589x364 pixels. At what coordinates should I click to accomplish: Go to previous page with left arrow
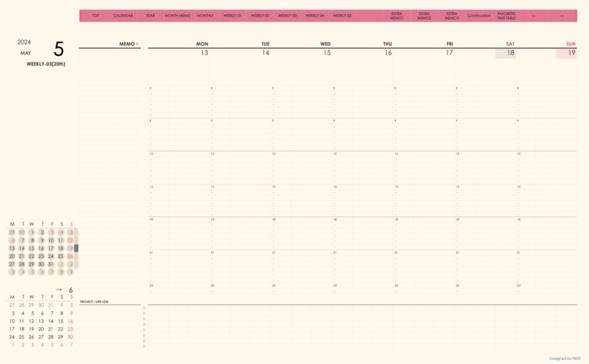(x=534, y=16)
